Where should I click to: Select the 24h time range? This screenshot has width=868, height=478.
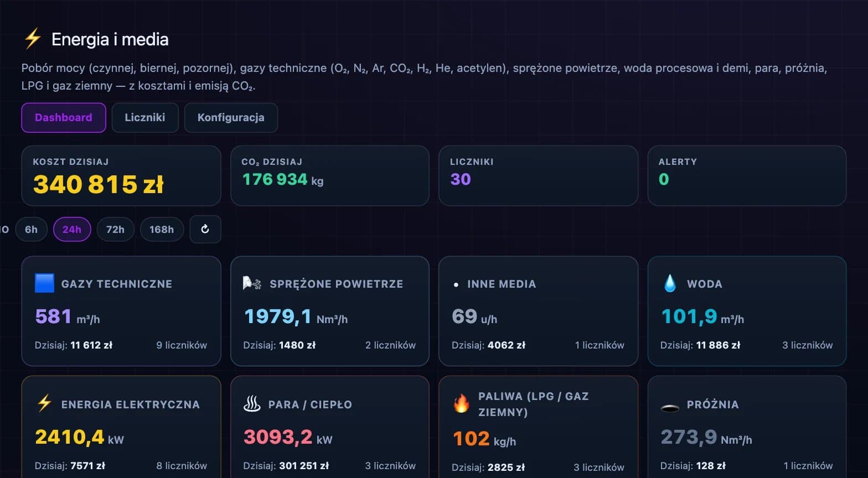pyautogui.click(x=72, y=229)
